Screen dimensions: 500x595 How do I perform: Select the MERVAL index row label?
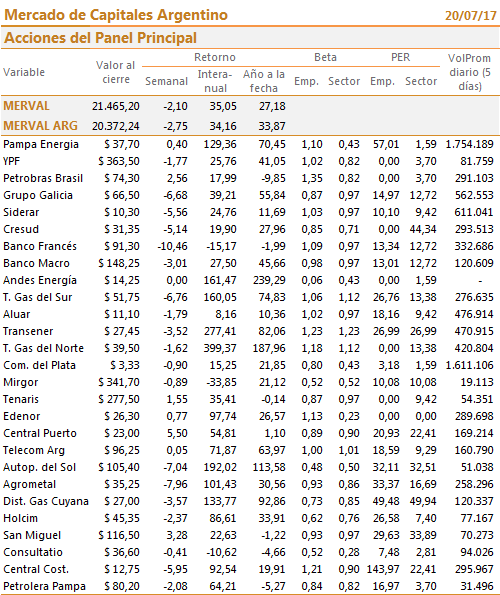[x=26, y=106]
